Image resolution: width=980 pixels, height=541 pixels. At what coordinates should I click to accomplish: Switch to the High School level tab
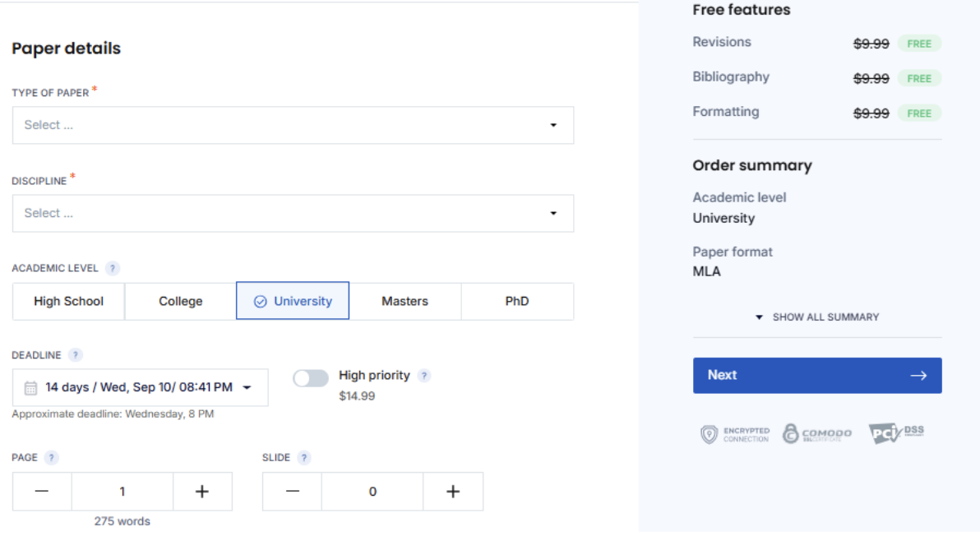[x=68, y=301]
